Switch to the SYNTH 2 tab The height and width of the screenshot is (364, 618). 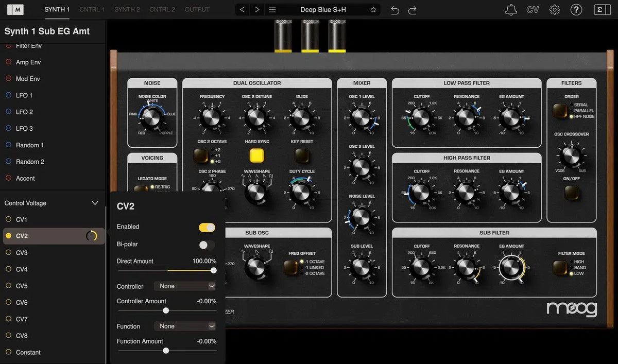point(127,9)
